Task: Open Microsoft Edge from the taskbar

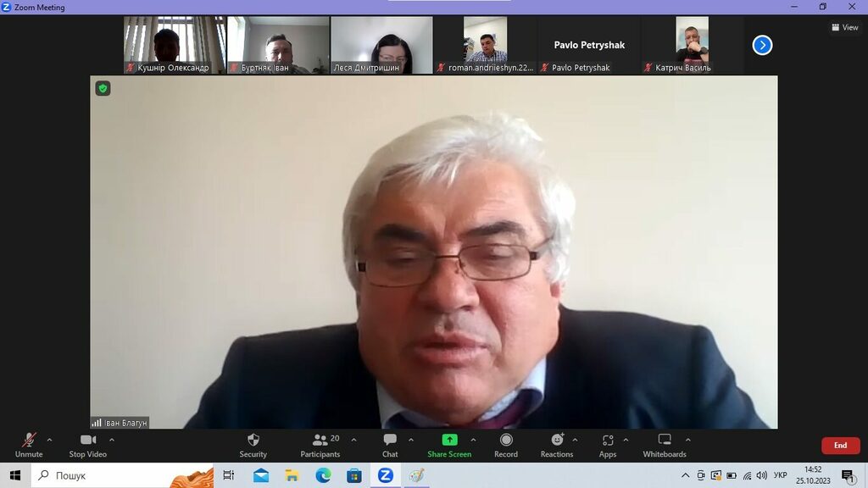Action: coord(323,475)
